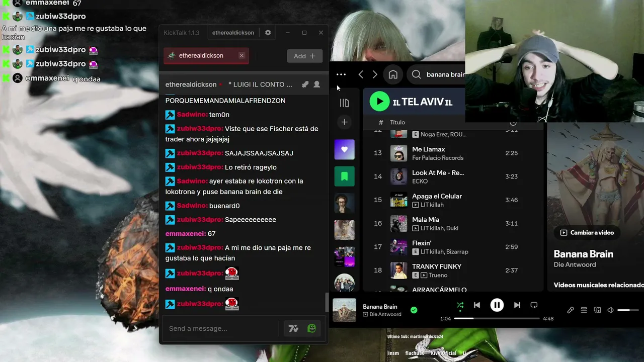Toggle repeat mode
The width and height of the screenshot is (644, 362).
pos(534,305)
